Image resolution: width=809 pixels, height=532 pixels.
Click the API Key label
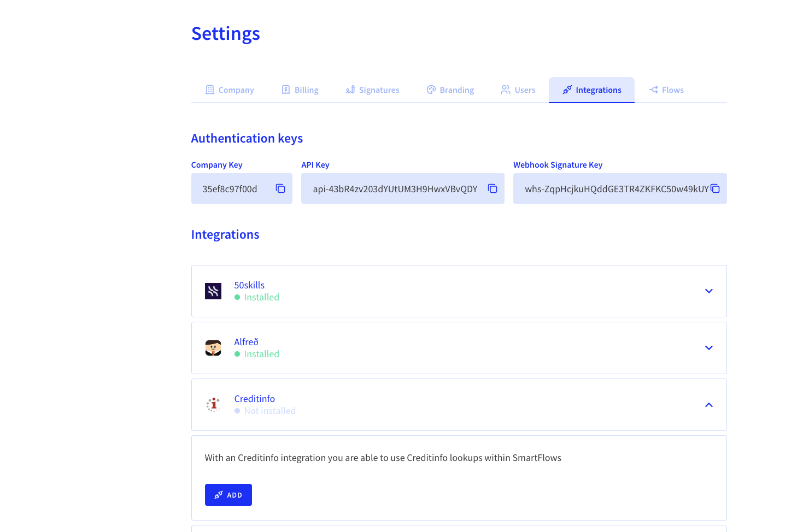315,164
